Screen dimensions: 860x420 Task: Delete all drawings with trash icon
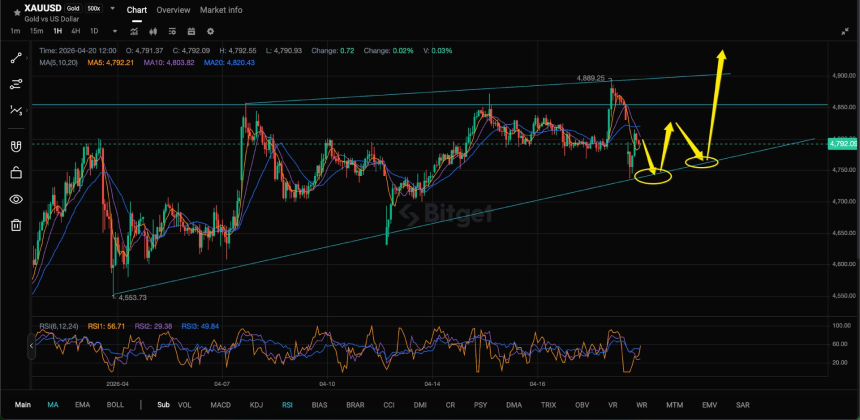[16, 225]
